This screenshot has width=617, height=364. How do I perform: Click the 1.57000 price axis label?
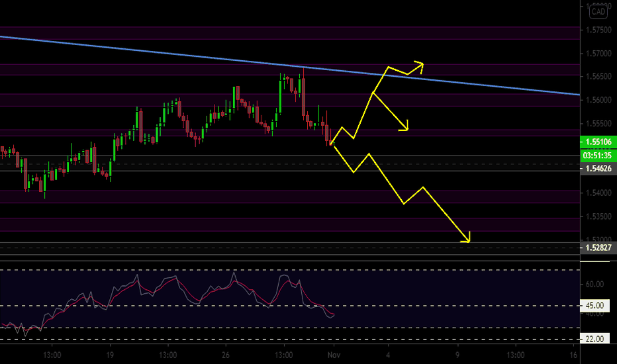[598, 54]
